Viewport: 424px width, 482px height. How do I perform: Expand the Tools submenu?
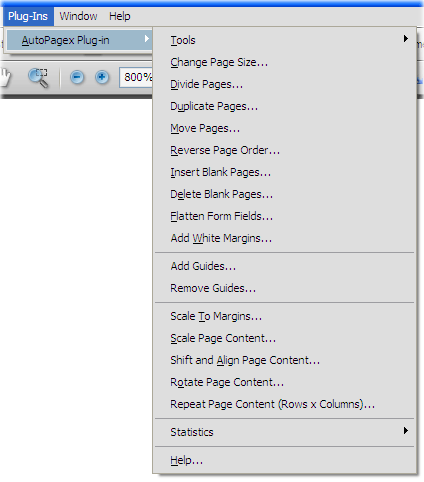click(285, 40)
